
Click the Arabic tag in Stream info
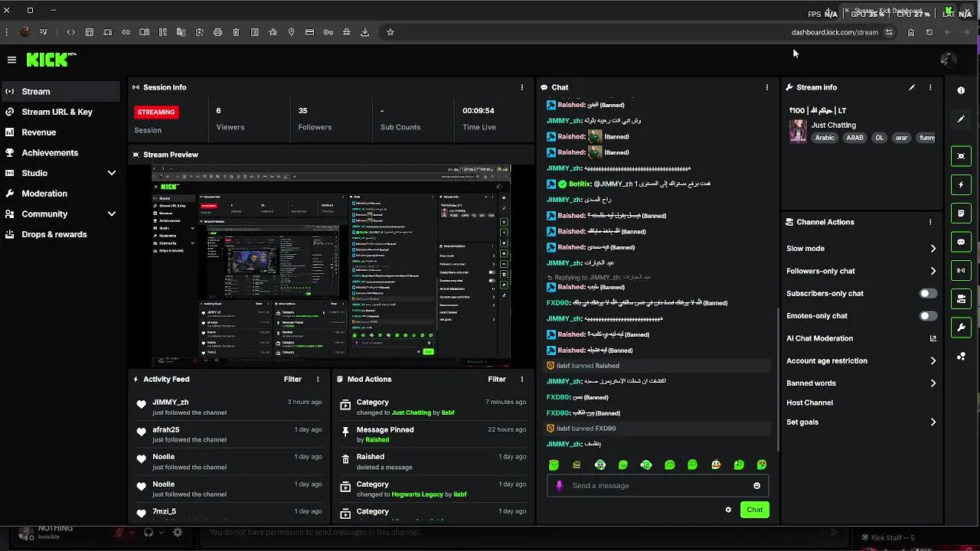(825, 138)
